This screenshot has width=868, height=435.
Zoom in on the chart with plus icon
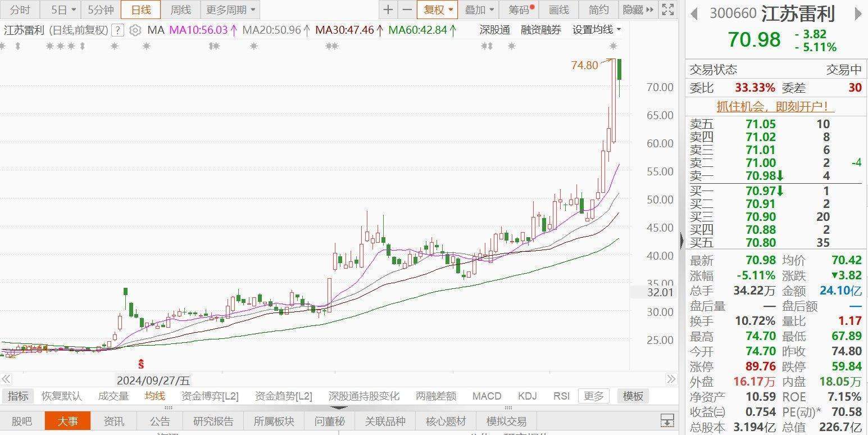388,10
